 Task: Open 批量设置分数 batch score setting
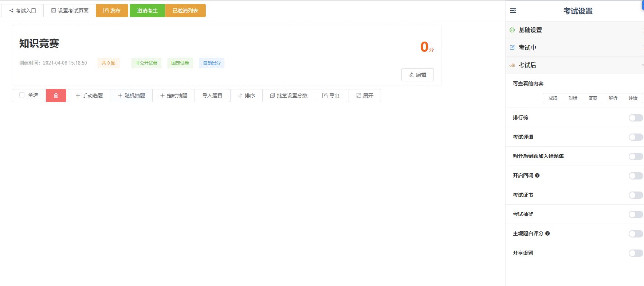pos(288,96)
